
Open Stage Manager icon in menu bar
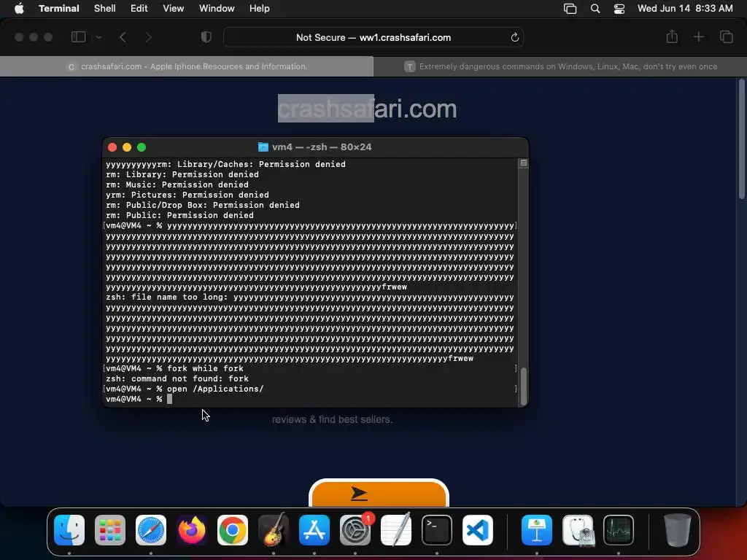click(570, 9)
